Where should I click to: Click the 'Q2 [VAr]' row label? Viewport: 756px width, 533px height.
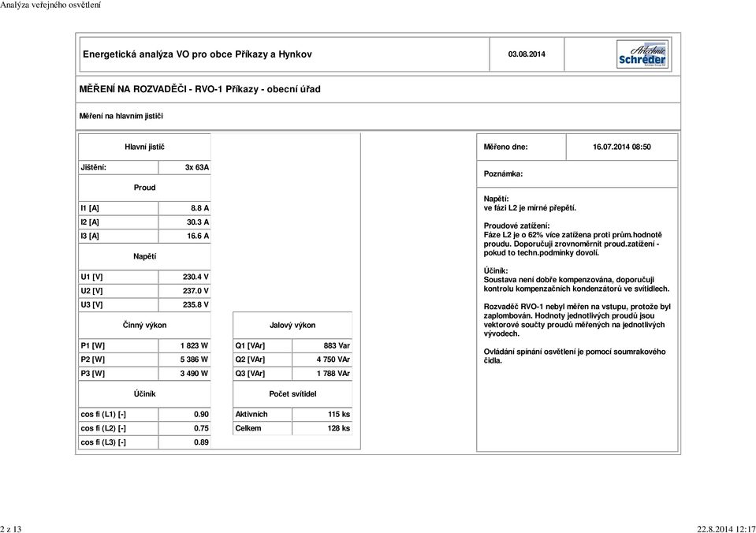(x=250, y=360)
